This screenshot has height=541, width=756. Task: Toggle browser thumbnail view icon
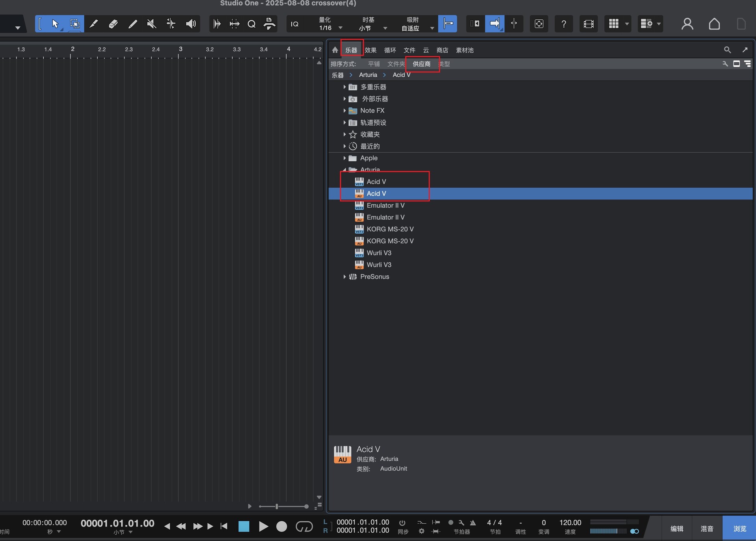(x=736, y=64)
